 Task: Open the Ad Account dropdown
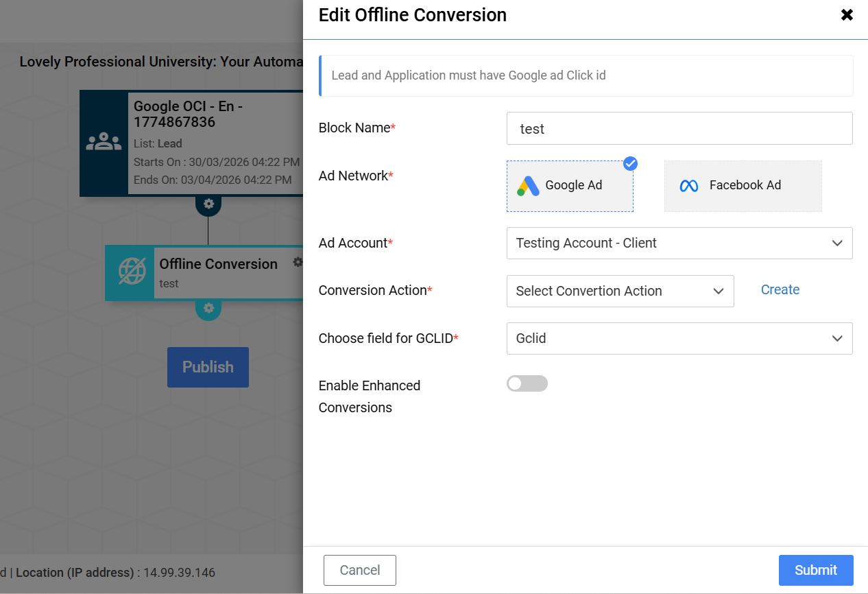(679, 243)
